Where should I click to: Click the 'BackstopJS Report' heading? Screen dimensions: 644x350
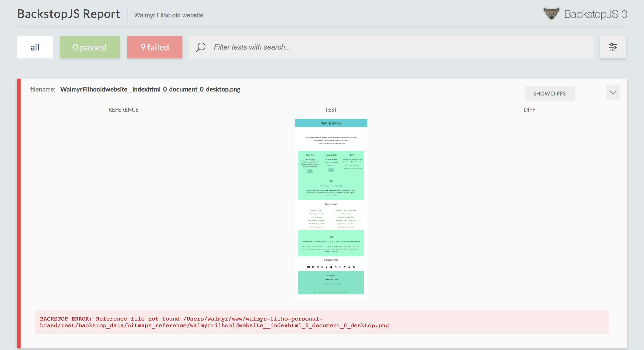pyautogui.click(x=68, y=14)
